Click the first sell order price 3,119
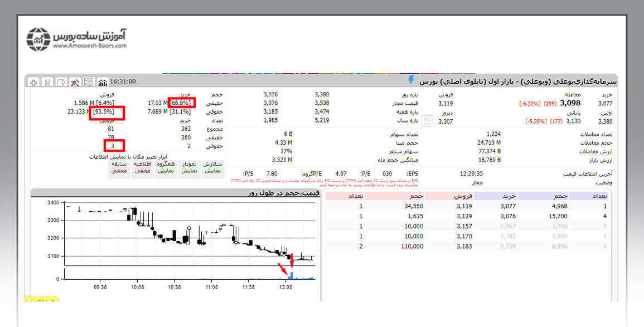Viewport: 644px width, 327px height. (464, 206)
